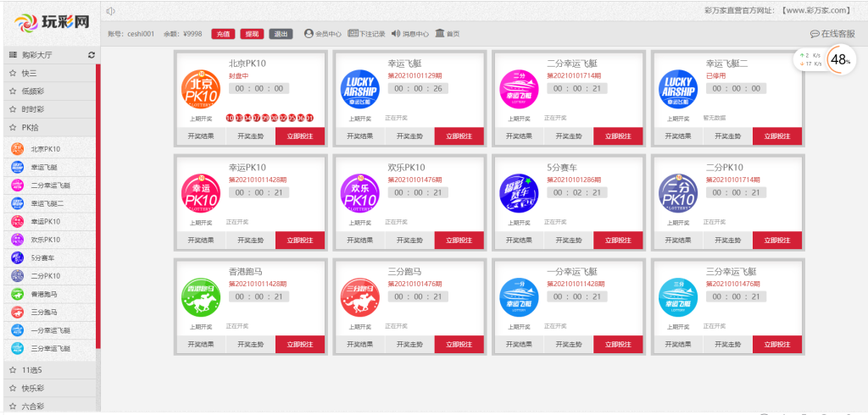
Task: Click the refresh icon beside 购彩大厅
Action: point(92,55)
